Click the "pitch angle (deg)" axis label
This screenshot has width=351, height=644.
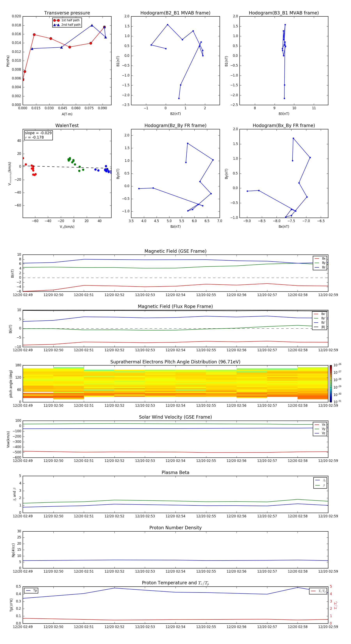11,384
